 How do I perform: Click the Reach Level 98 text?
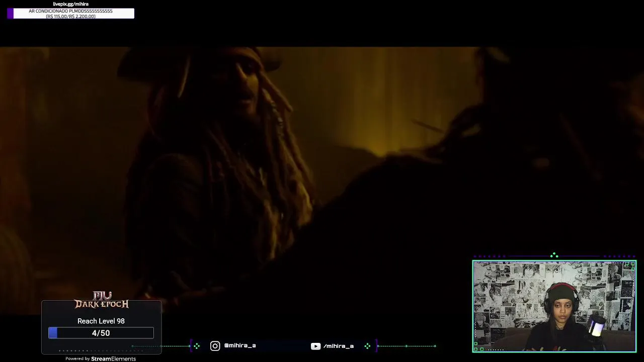(x=101, y=321)
